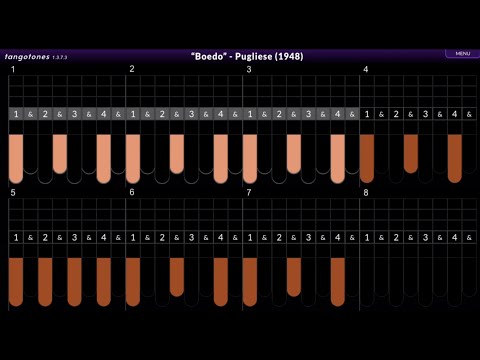Select measure number 2

pyautogui.click(x=132, y=69)
